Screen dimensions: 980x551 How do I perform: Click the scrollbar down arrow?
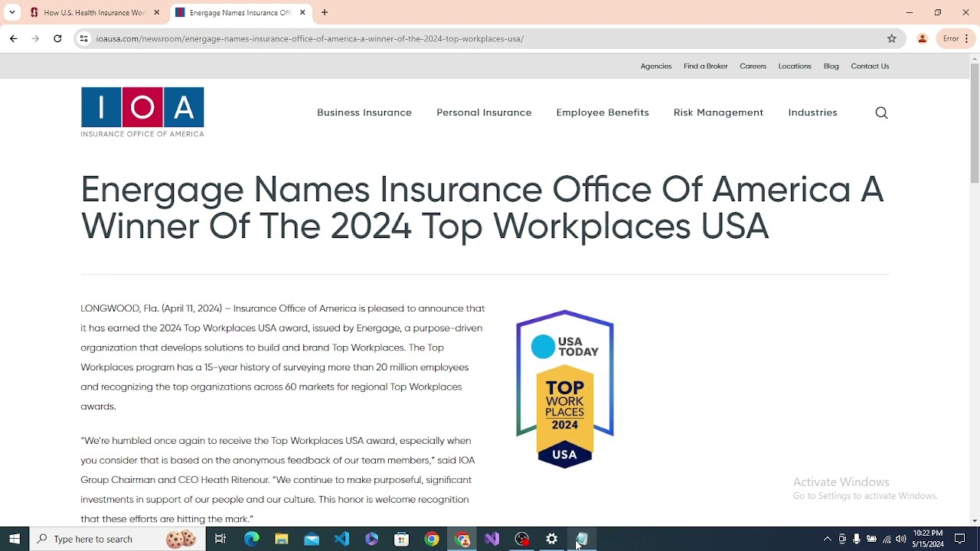pos(975,521)
